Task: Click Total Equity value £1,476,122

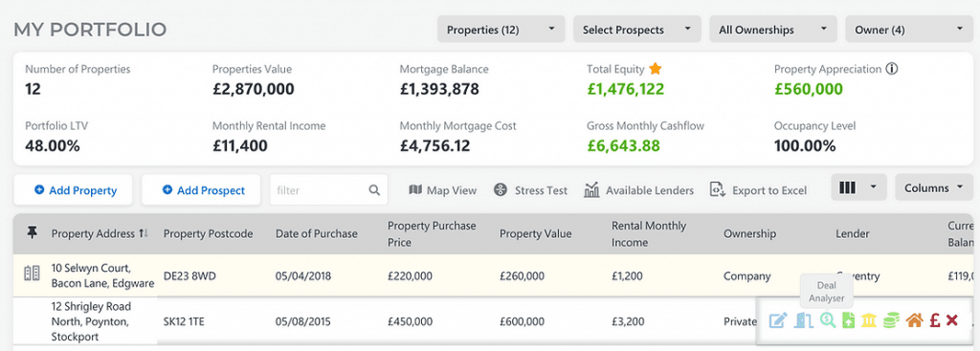Action: [x=625, y=89]
